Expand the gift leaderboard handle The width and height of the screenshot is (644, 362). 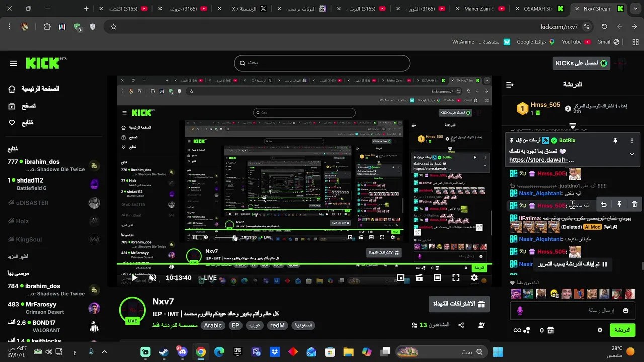point(573,125)
